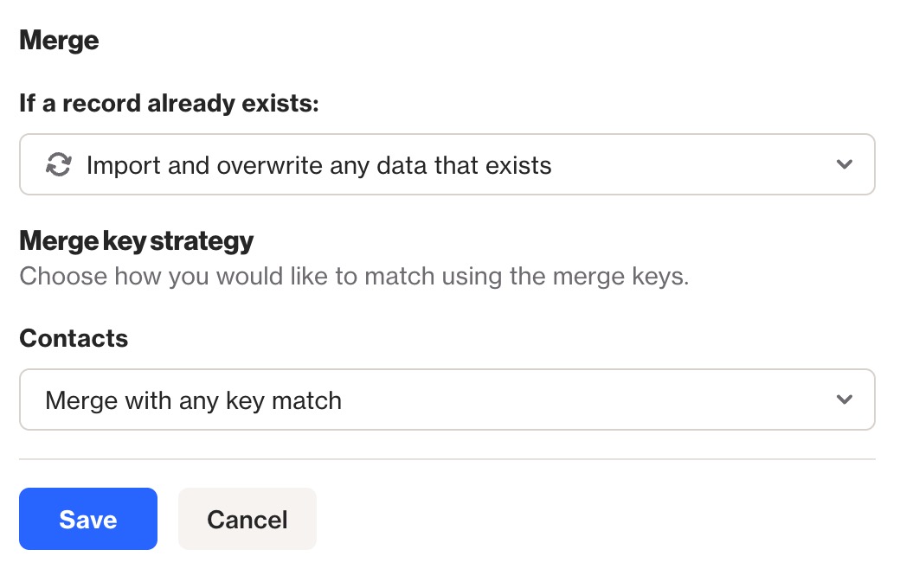Cancel the merge settings changes
Viewport: 919px width, 588px height.
pos(247,519)
